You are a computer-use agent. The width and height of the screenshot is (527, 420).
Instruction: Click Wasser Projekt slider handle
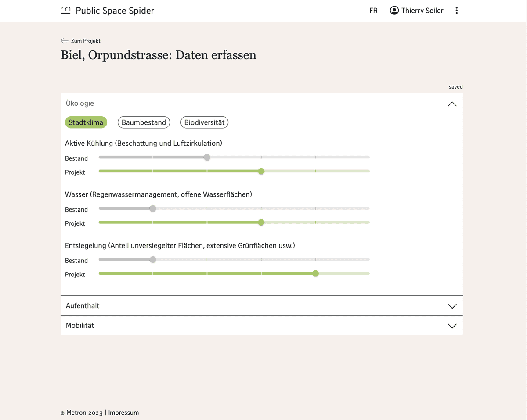(x=261, y=223)
